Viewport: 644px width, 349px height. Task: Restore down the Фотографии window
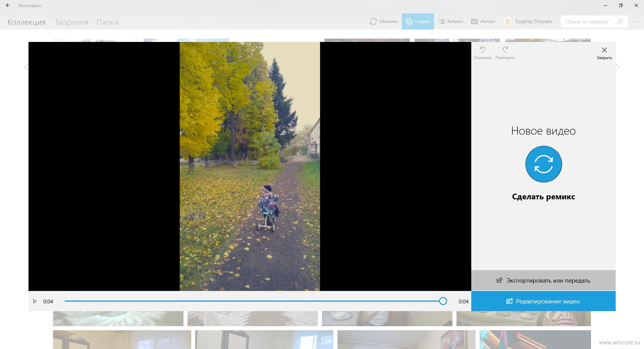click(621, 5)
